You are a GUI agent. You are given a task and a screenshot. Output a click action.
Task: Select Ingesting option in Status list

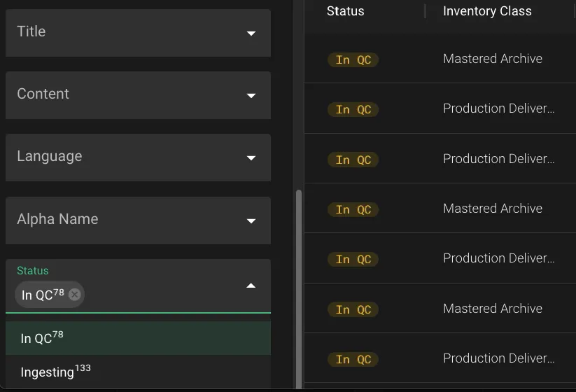click(x=56, y=372)
